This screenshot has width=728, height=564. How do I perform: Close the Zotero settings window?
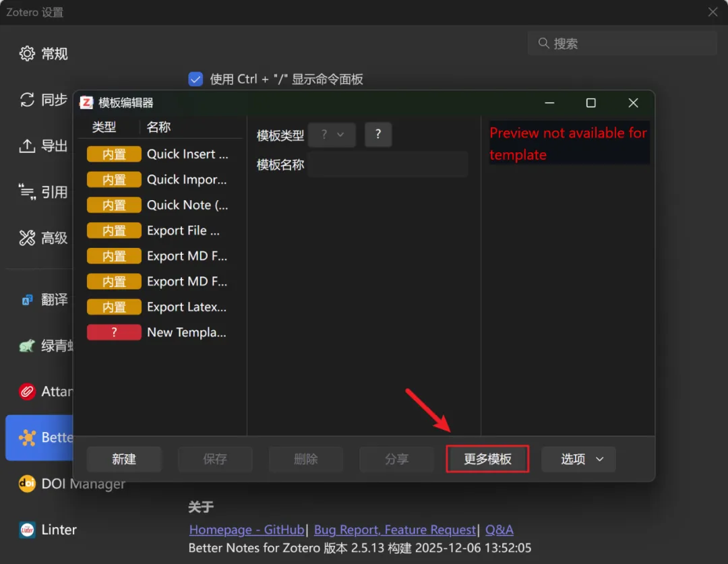coord(712,12)
